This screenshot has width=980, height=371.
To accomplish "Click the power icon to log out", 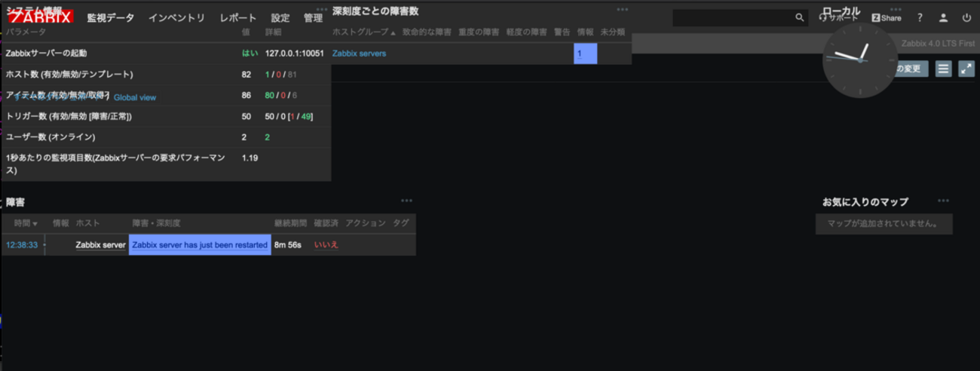I will [966, 17].
